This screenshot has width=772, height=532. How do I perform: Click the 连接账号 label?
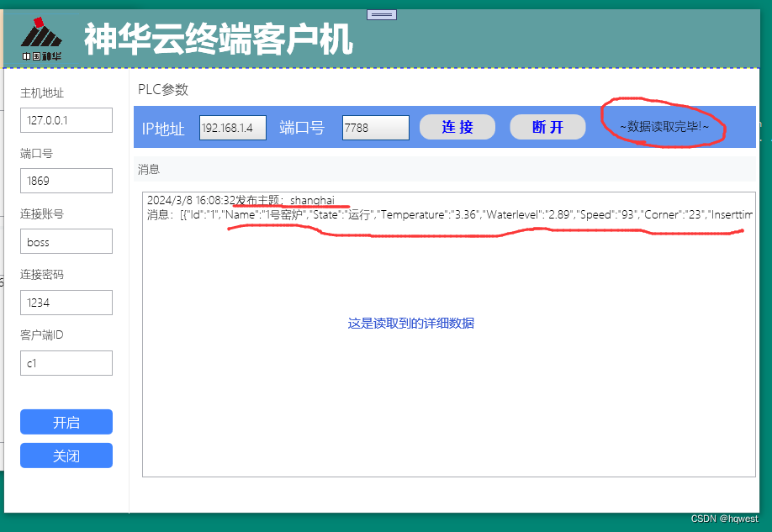tap(42, 214)
